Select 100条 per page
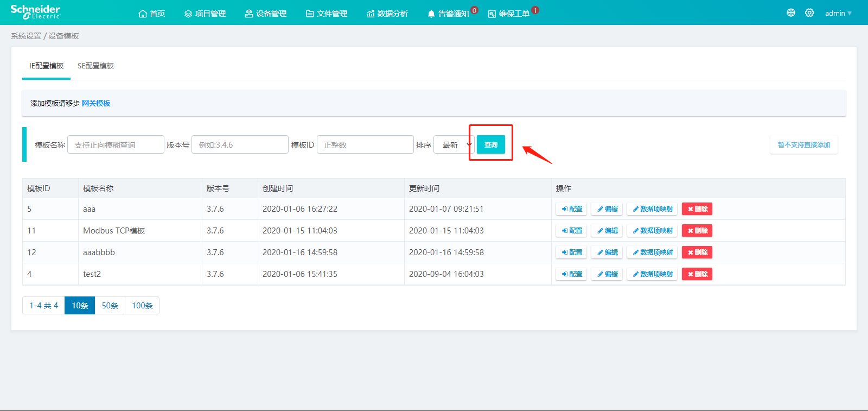 (142, 306)
